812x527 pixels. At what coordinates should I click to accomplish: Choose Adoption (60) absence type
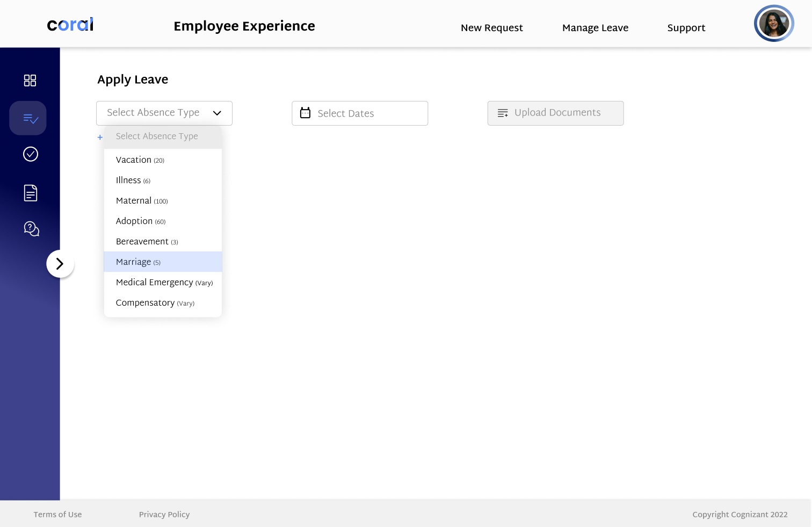[163, 221]
